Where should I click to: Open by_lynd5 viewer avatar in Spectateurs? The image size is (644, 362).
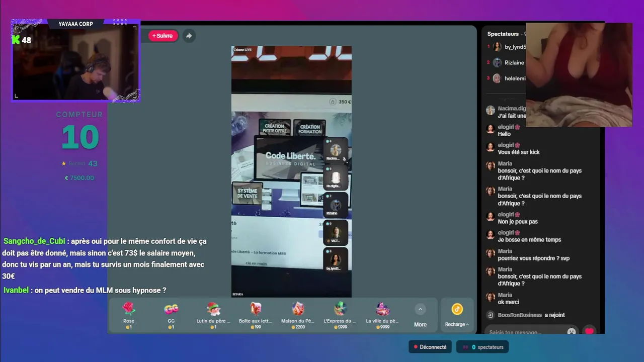click(497, 47)
